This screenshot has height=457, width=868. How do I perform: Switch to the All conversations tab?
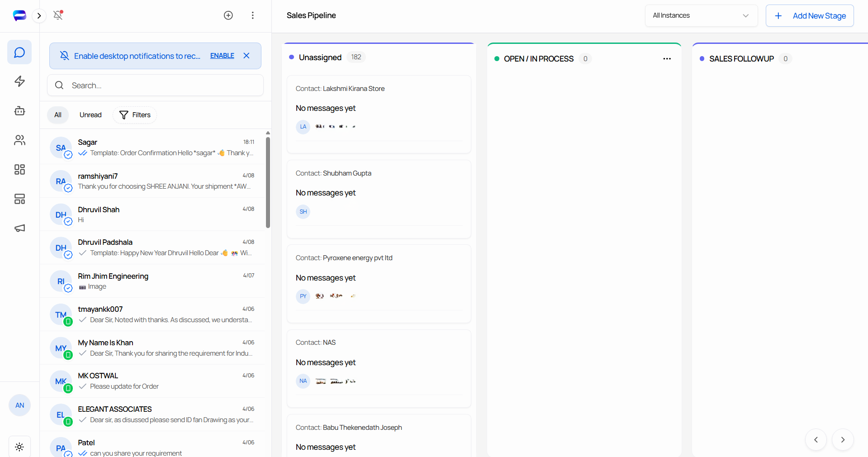point(57,115)
